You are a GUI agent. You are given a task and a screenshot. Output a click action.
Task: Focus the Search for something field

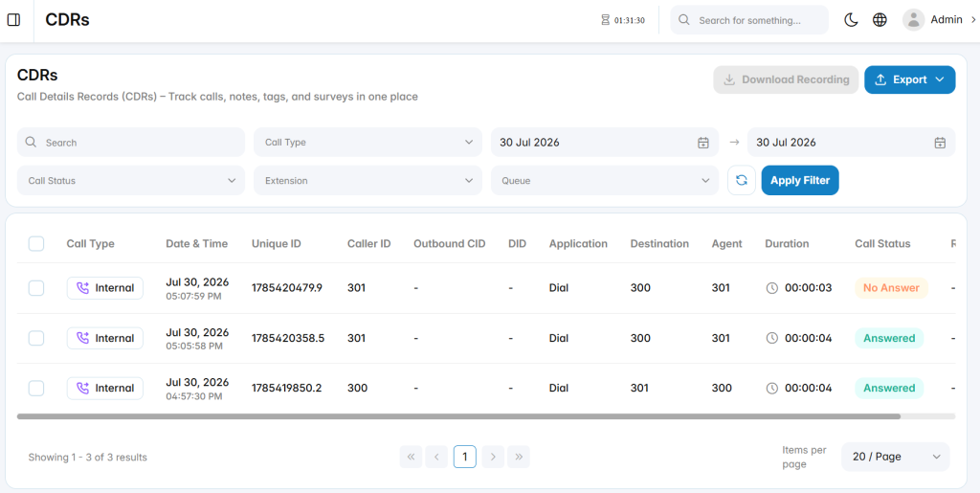(749, 20)
